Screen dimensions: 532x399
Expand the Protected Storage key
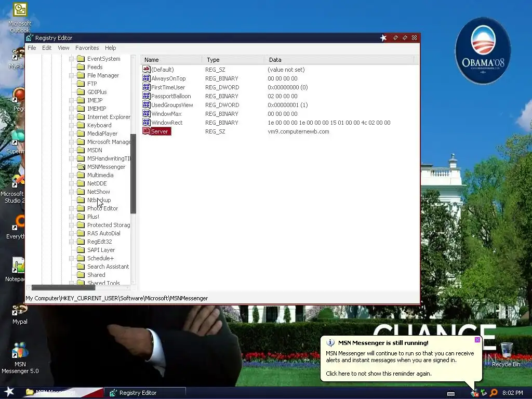pyautogui.click(x=72, y=225)
